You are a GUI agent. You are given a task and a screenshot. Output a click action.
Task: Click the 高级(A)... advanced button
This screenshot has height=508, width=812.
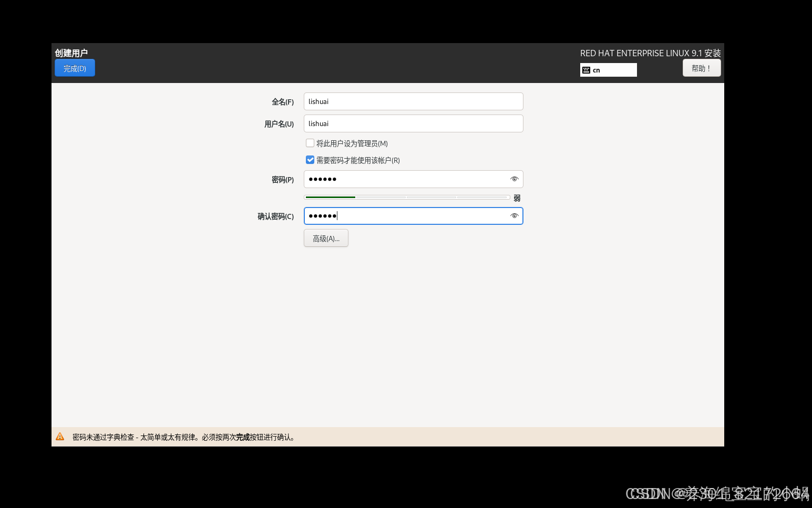click(326, 239)
